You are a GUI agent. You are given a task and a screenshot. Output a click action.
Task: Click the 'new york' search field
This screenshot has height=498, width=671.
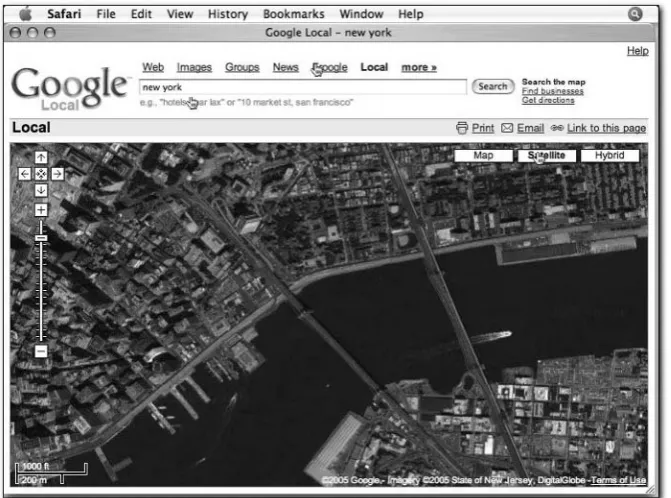click(x=303, y=87)
